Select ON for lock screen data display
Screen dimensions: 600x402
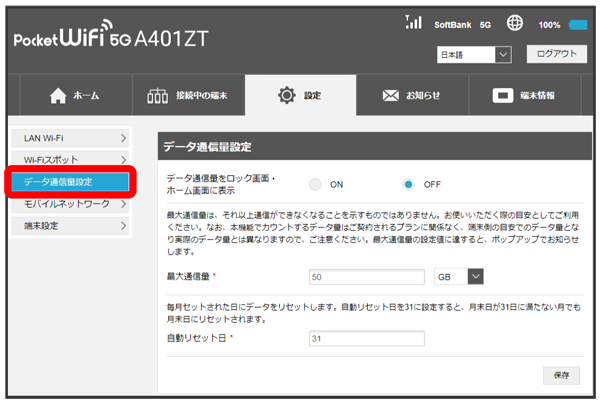315,184
